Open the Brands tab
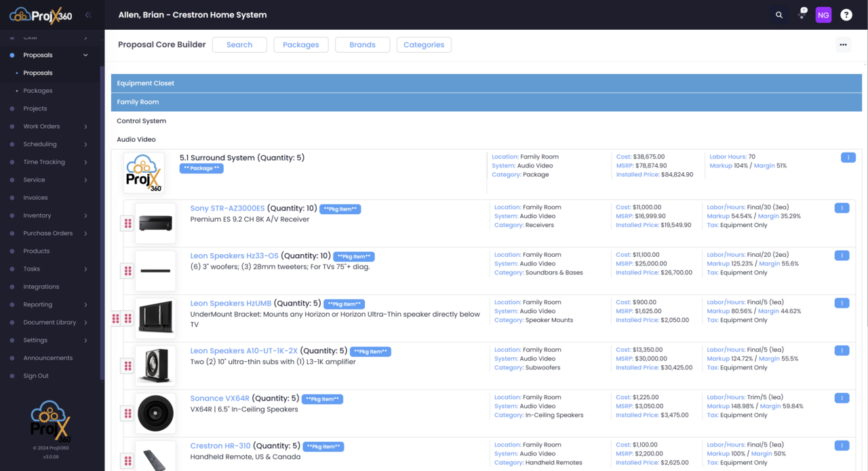868x471 pixels. tap(362, 44)
